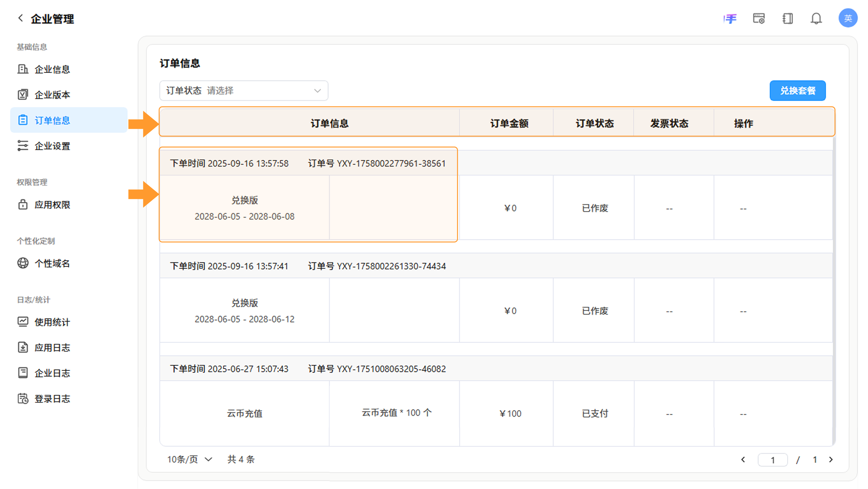Viewport: 868px width, 489px height.
Task: Open 使用统计 menu item
Action: (69, 322)
